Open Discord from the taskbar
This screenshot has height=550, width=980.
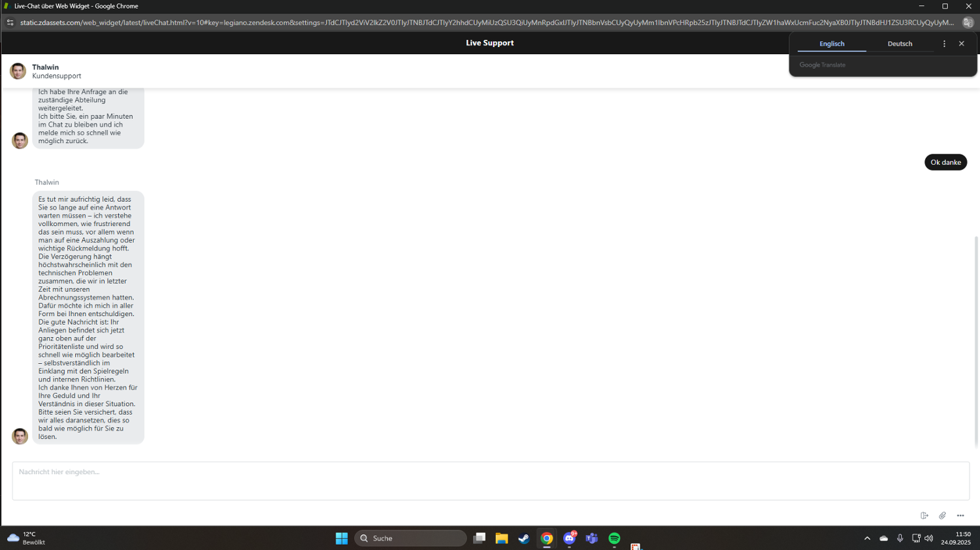(569, 538)
